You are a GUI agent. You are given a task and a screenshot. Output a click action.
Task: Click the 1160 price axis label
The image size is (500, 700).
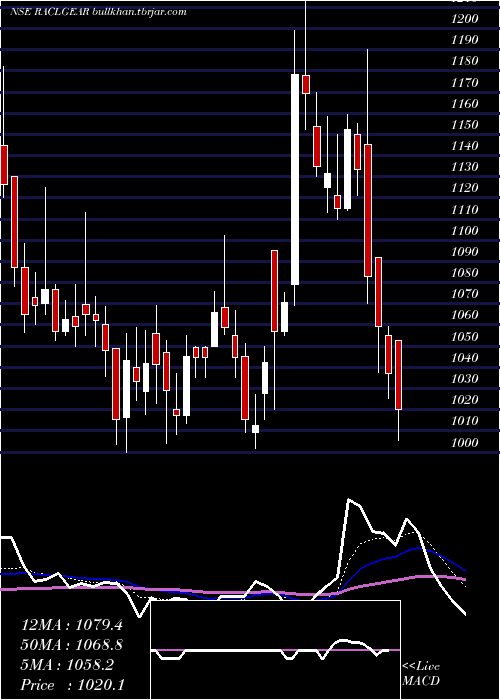click(465, 104)
